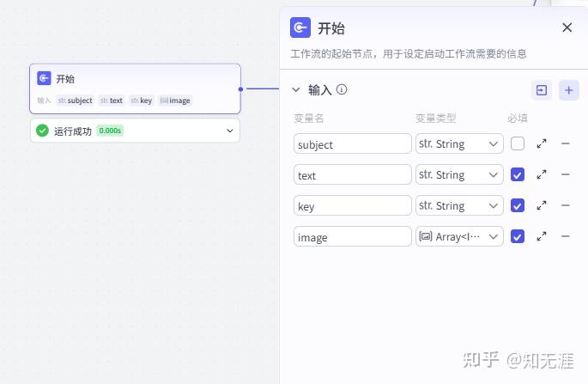Viewport: 588px width, 384px height.
Task: Click the image tag on the Start node
Action: click(175, 101)
